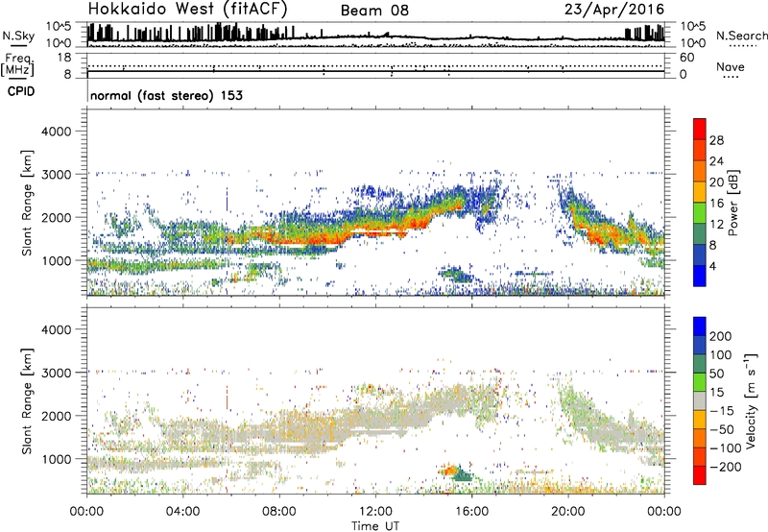Pick the bright blue bottom Power colorbar segment

pyautogui.click(x=700, y=276)
